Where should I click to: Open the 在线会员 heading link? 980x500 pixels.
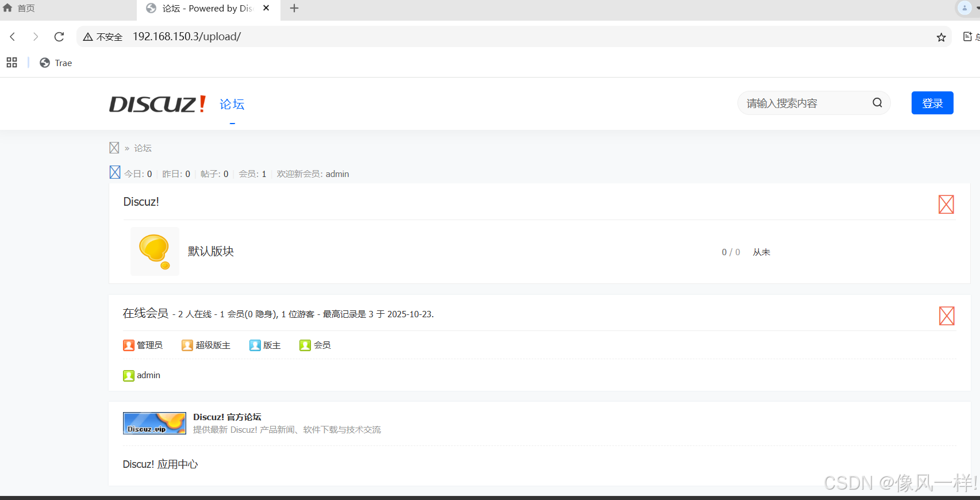145,313
